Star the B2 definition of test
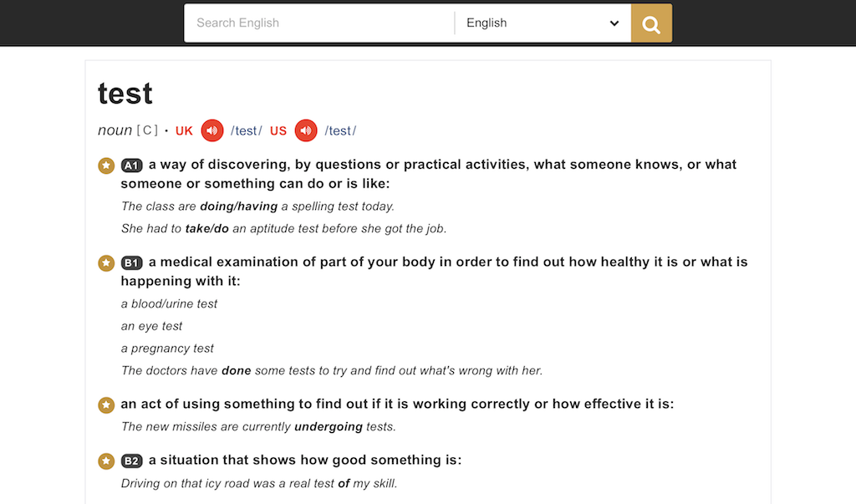This screenshot has width=856, height=504. 105,461
